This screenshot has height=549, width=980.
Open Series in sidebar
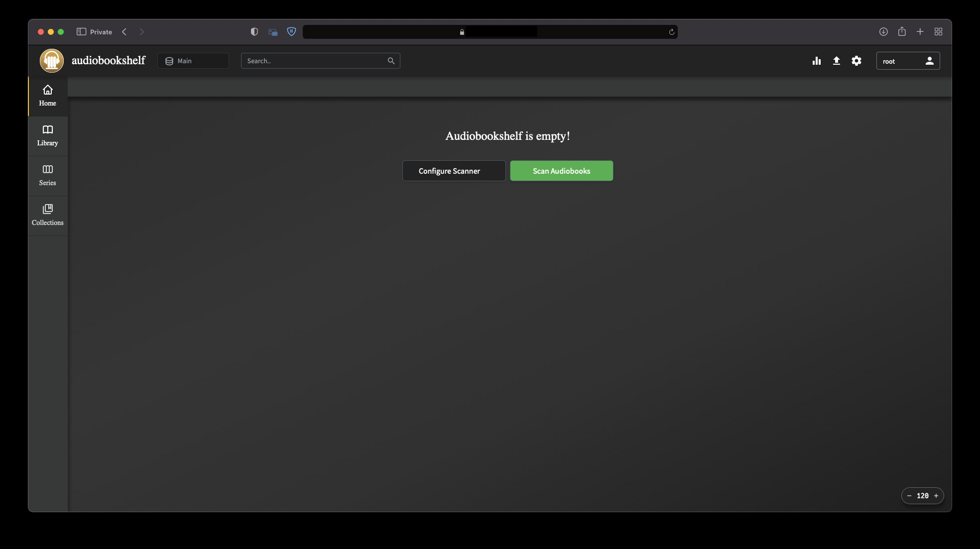[48, 176]
